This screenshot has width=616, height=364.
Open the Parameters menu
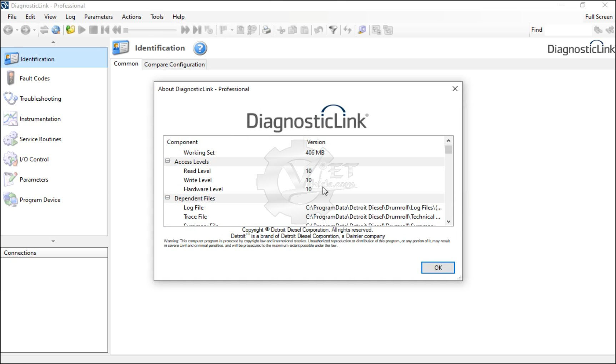99,17
